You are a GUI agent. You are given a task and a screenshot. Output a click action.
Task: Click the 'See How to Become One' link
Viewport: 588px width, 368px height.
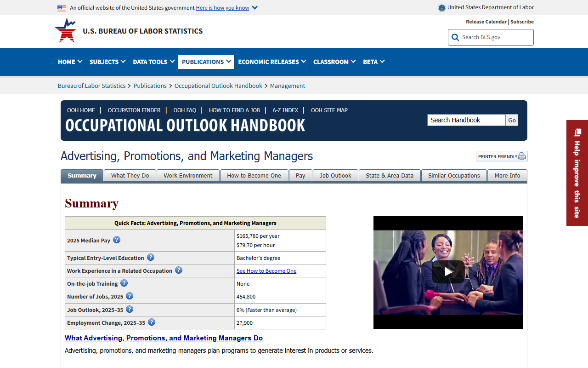click(266, 271)
